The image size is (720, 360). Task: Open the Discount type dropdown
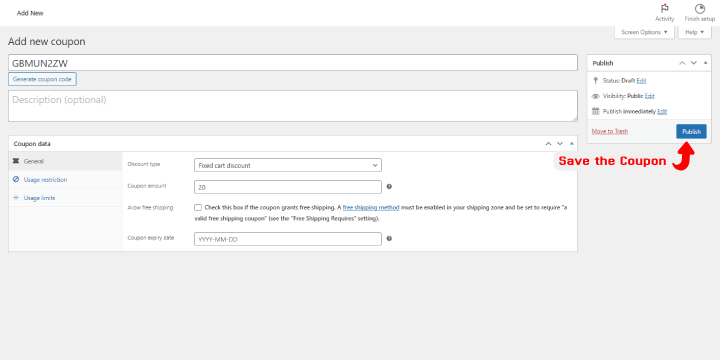[x=288, y=165]
